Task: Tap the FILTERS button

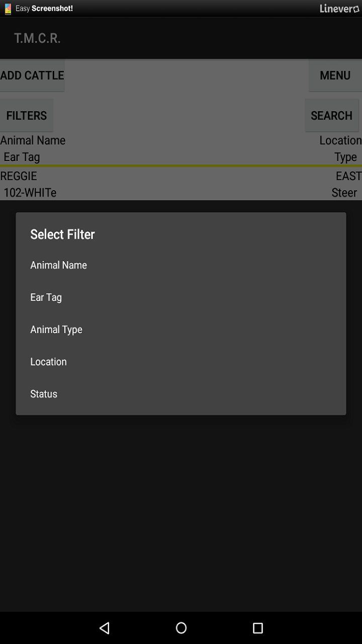Action: [27, 116]
